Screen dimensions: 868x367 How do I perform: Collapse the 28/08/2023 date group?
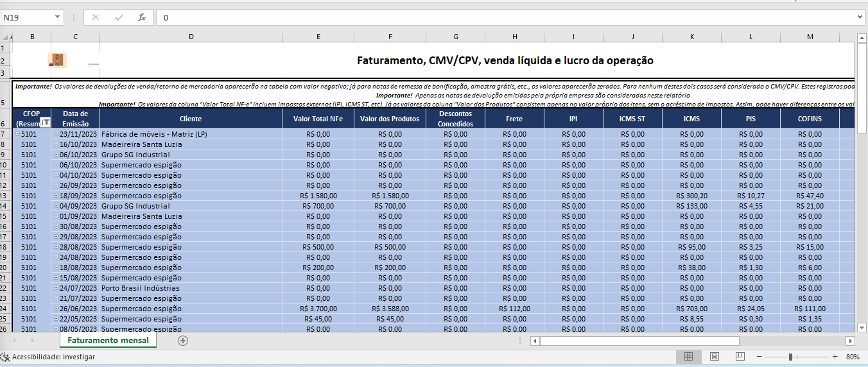click(x=56, y=247)
